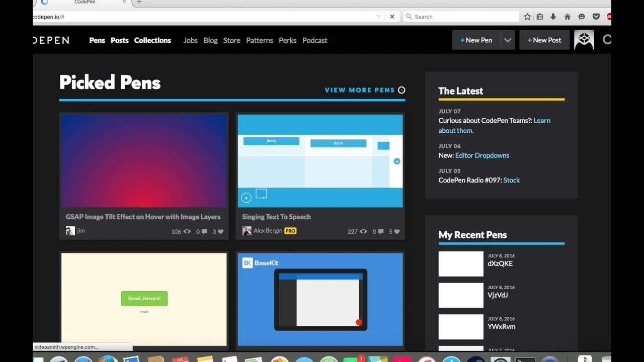This screenshot has width=644, height=362.
Task: Click the smiley chat icon in toolbar
Action: [x=582, y=17]
